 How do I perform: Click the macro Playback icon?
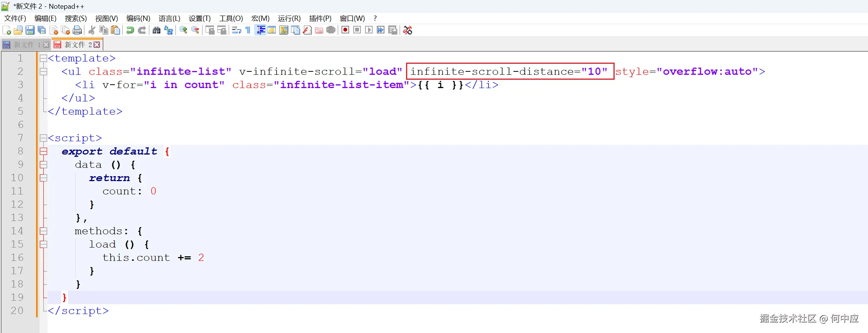pyautogui.click(x=369, y=30)
